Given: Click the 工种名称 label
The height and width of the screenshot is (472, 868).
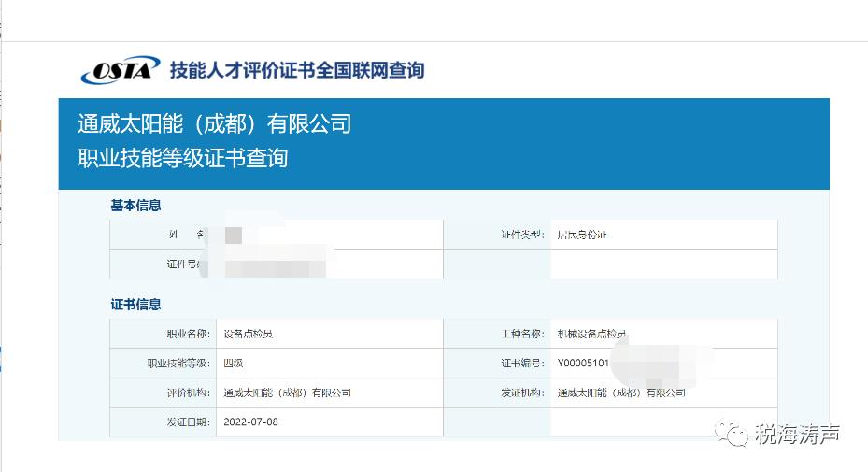Looking at the screenshot, I should coord(522,334).
